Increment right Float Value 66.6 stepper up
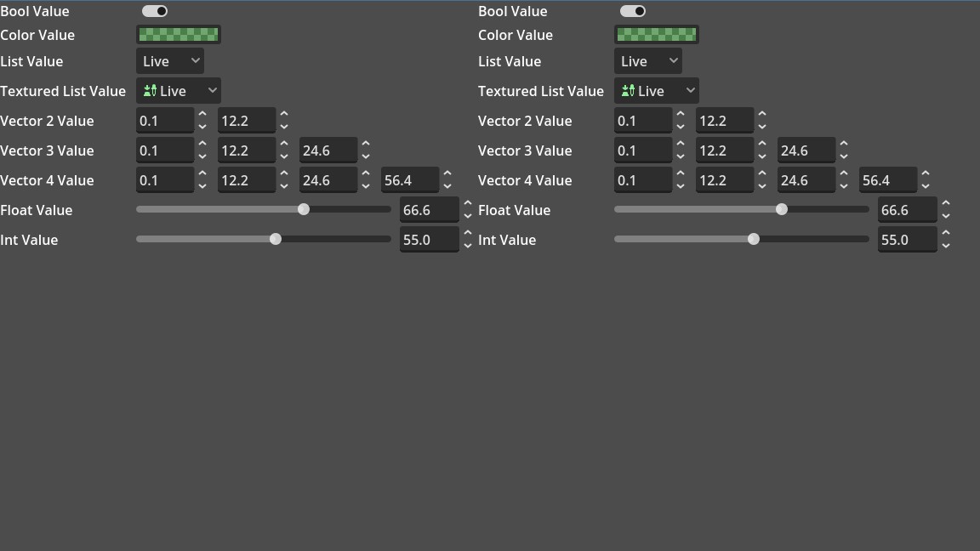 coord(946,204)
